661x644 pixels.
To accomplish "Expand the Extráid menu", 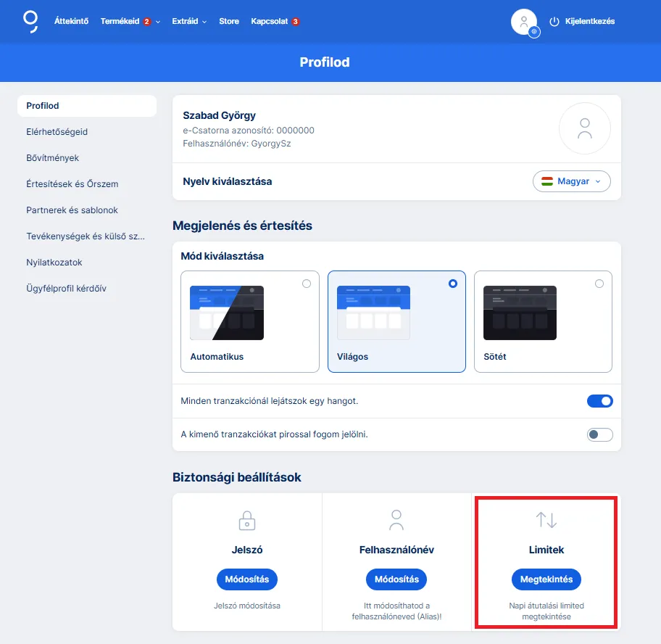I will (x=189, y=22).
